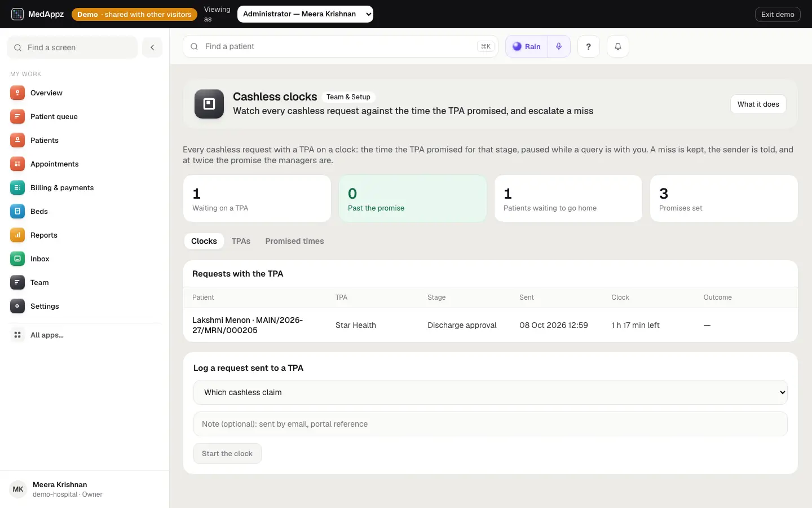Click the Meera Krishnan profile at bottom
The height and width of the screenshot is (508, 812).
(x=85, y=489)
